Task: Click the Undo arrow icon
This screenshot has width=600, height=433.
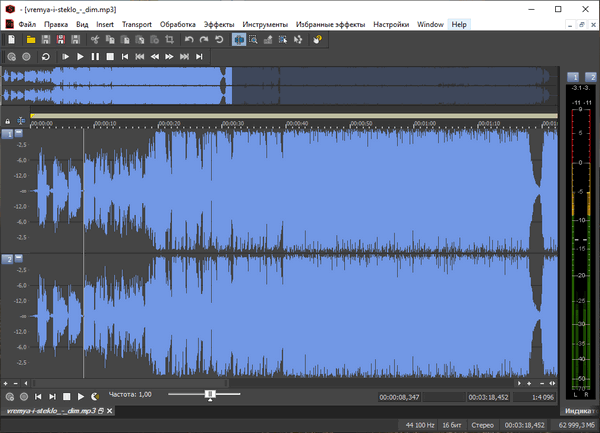Action: [189, 40]
